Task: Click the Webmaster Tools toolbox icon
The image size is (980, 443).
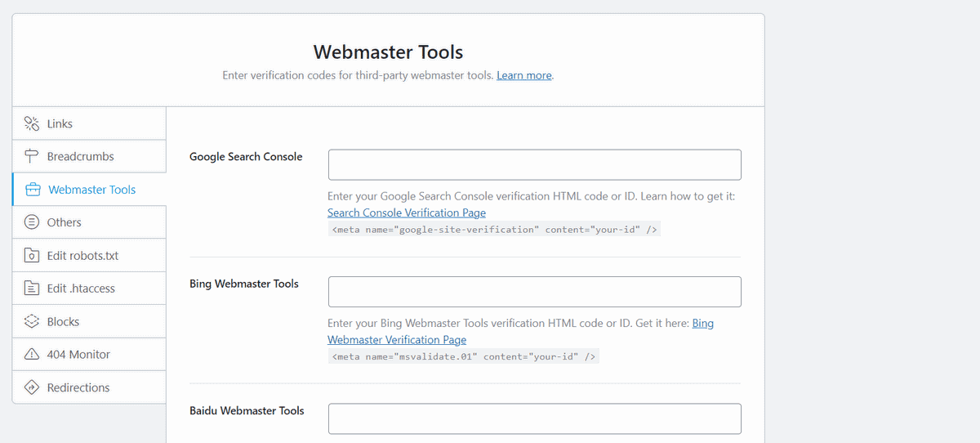Action: [33, 190]
